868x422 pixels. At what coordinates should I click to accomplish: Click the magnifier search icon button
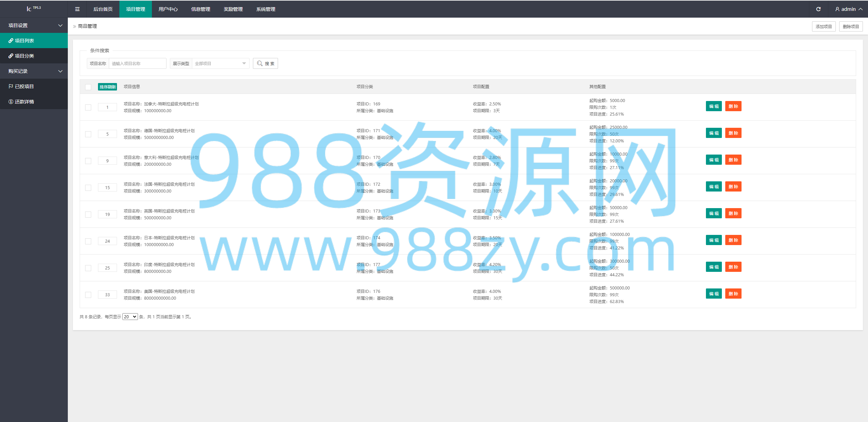[x=265, y=63]
